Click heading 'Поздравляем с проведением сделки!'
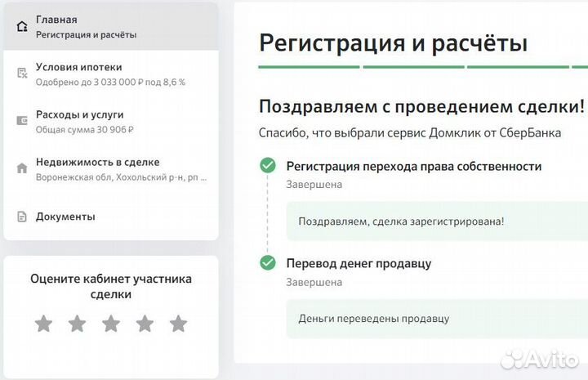 coord(422,106)
